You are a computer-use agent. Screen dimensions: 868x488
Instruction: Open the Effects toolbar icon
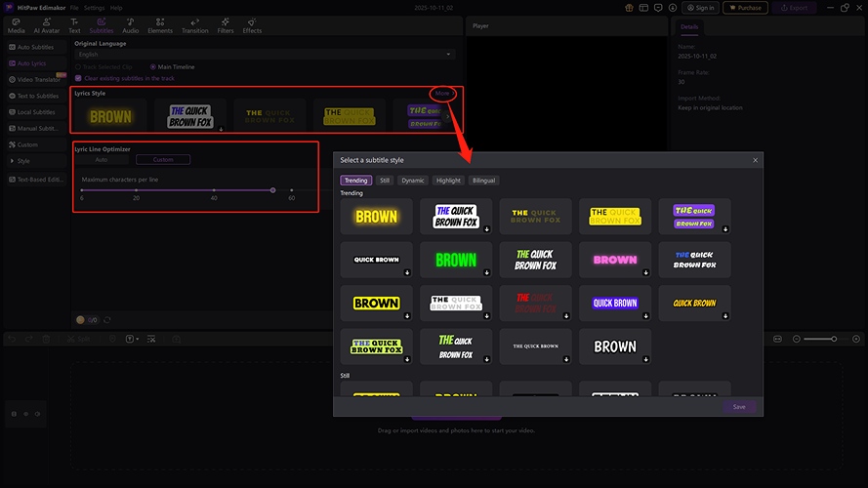[252, 23]
